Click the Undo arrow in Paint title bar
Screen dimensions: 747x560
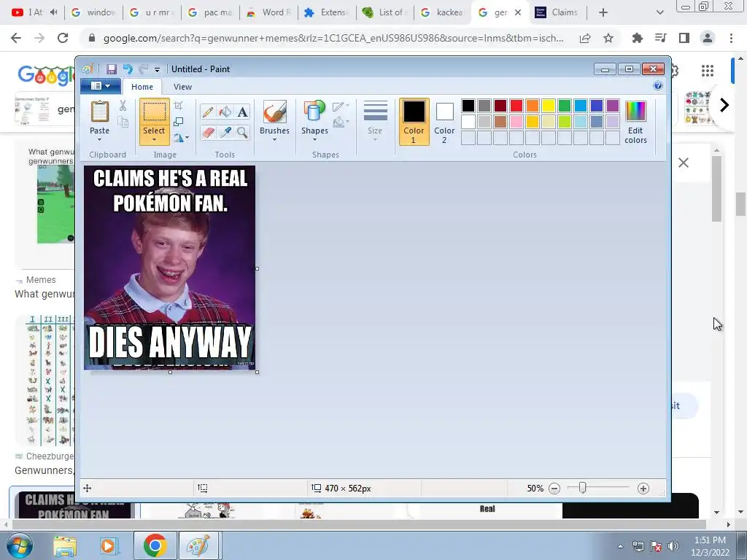pyautogui.click(x=128, y=69)
